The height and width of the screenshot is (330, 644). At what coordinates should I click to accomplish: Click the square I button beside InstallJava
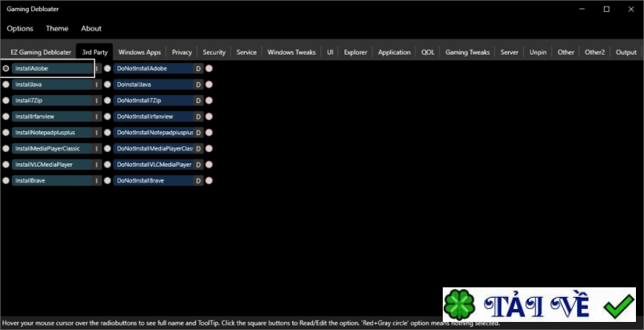click(97, 85)
